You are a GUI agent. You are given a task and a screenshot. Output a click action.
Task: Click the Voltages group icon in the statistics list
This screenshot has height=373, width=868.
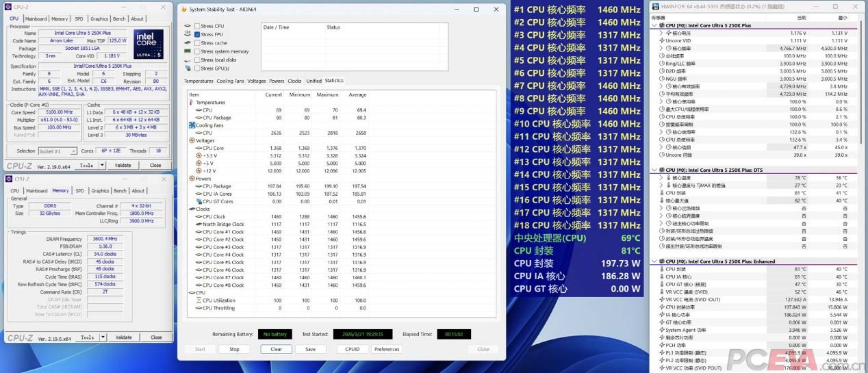click(x=192, y=140)
